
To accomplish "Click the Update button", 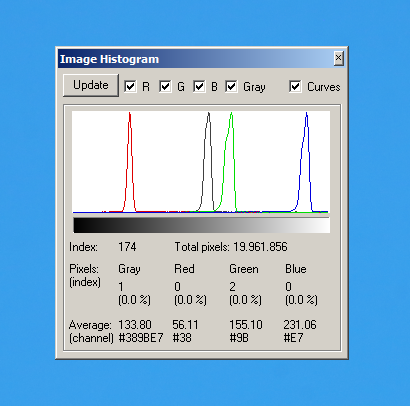I will coord(91,85).
